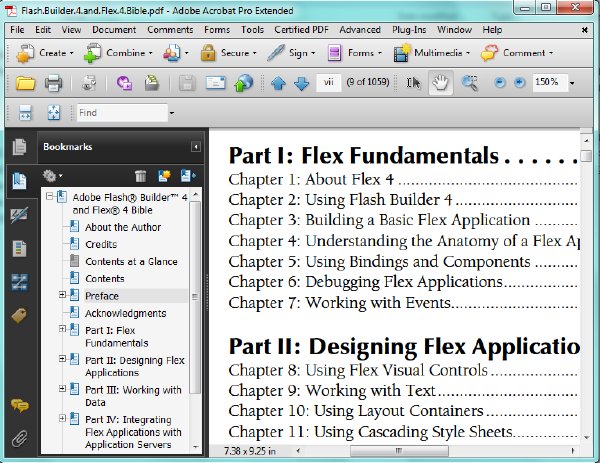Screen dimensions: 600x463
Task: Expand Part II: Designing Flex Applications bookmark
Action: pos(62,359)
